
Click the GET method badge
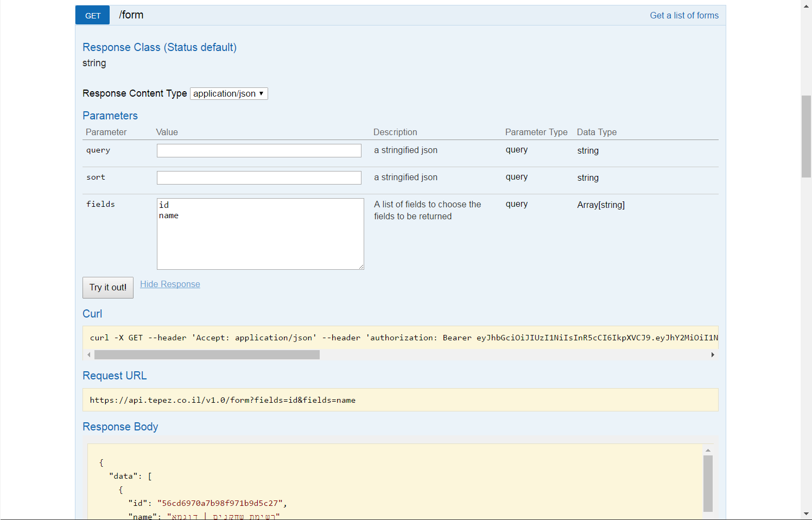pyautogui.click(x=92, y=15)
